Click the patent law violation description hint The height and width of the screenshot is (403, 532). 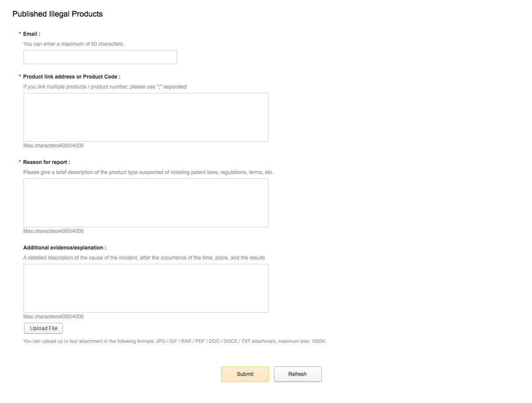148,172
